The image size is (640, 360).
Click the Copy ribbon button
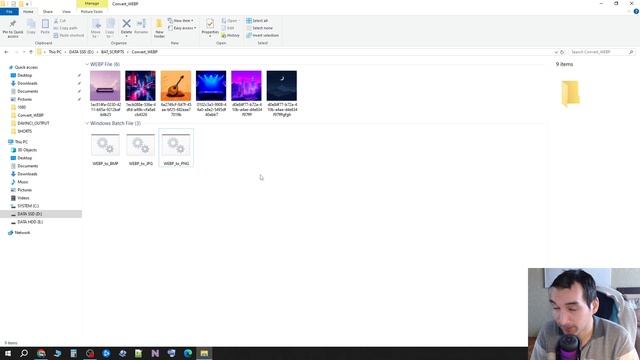pos(31,27)
